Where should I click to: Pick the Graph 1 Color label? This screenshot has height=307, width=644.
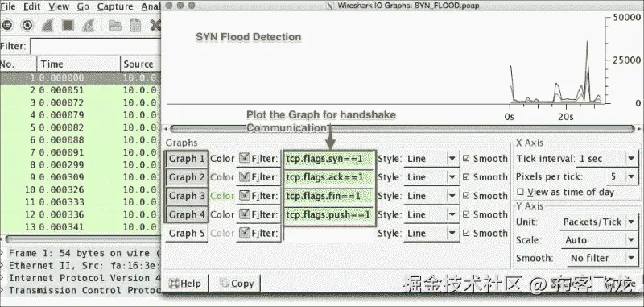[x=222, y=159]
